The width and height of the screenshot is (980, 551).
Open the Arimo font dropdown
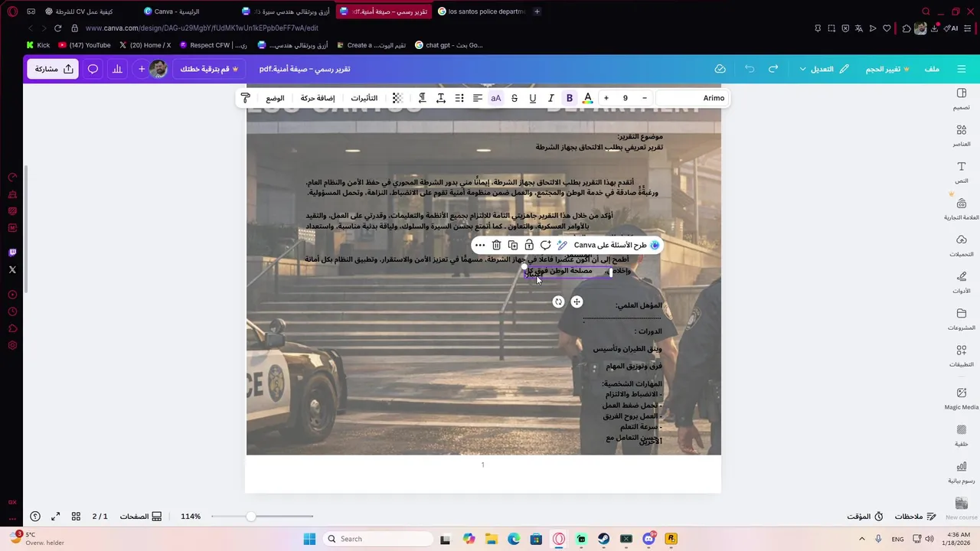coord(691,98)
